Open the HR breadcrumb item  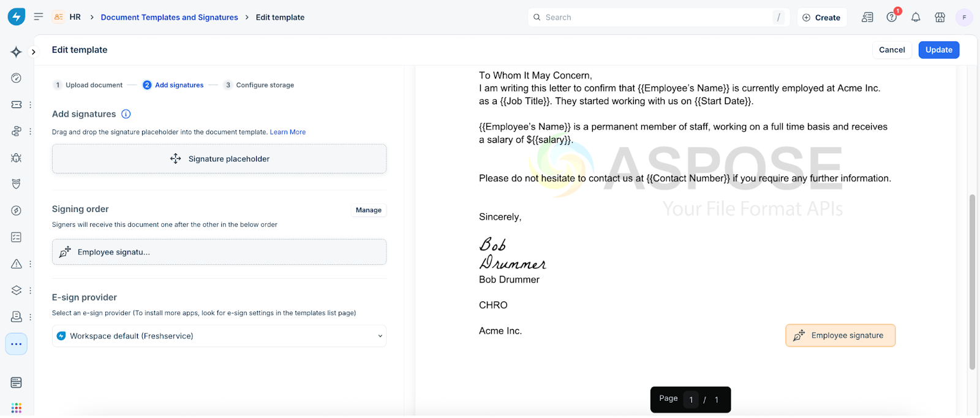coord(75,17)
